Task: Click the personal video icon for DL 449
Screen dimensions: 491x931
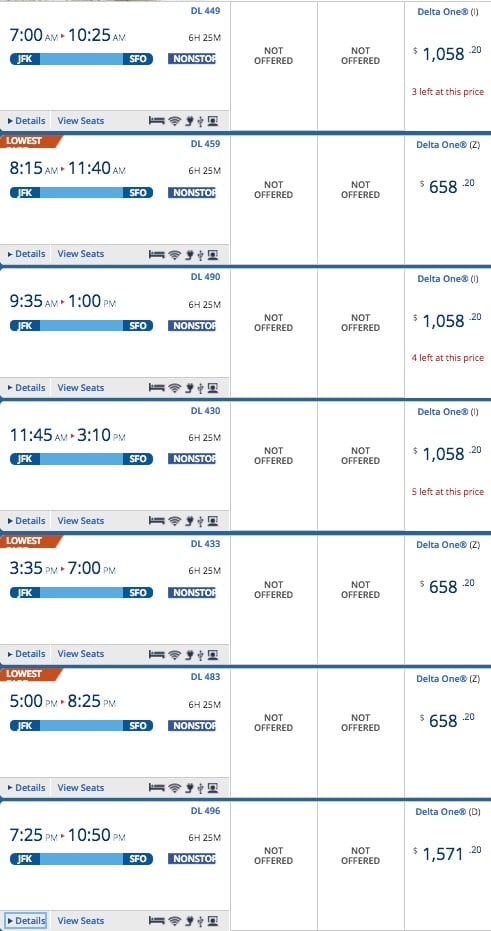Action: pyautogui.click(x=213, y=121)
